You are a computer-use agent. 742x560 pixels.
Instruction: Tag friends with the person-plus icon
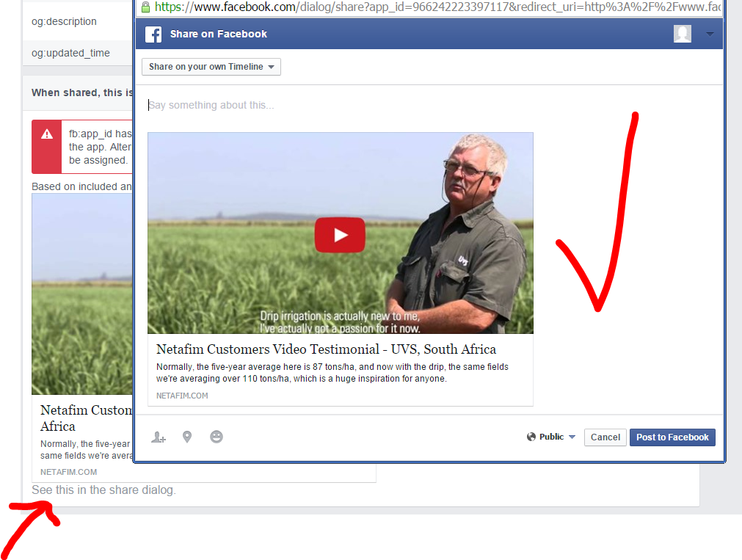pyautogui.click(x=159, y=437)
